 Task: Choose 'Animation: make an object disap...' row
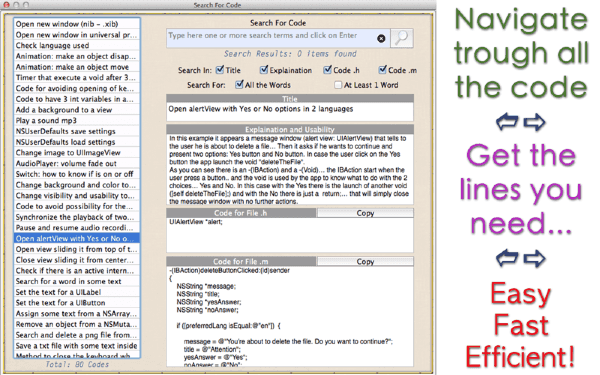click(77, 56)
